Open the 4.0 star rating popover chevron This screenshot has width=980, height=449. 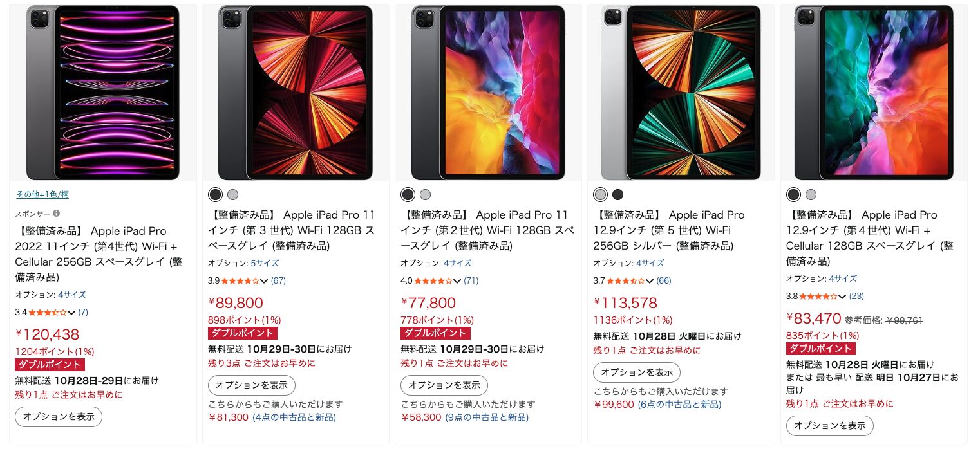[x=457, y=281]
